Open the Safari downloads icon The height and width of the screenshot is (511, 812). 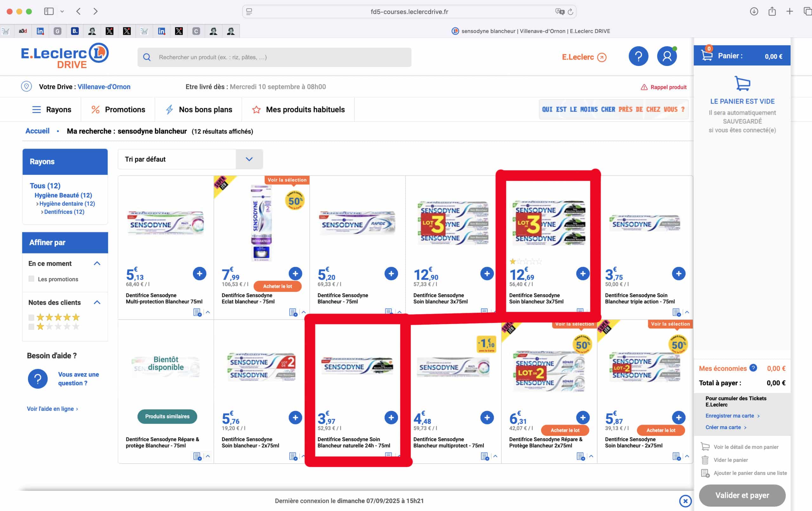tap(754, 11)
